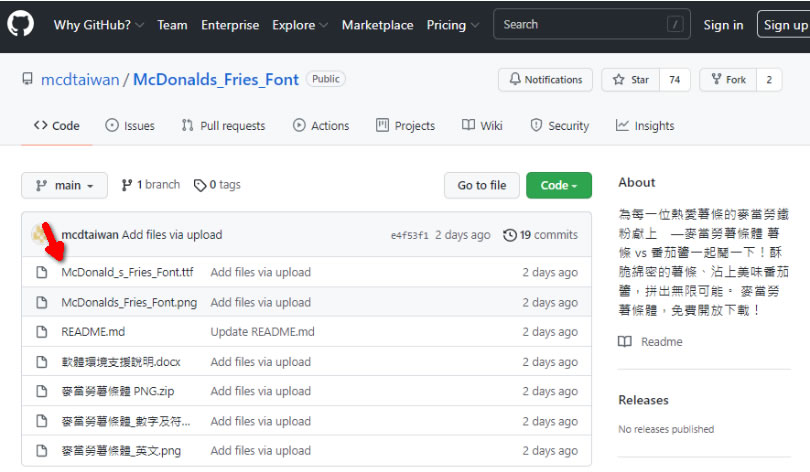The height and width of the screenshot is (472, 810).
Task: Open the Update README.md commit message
Action: tap(262, 332)
